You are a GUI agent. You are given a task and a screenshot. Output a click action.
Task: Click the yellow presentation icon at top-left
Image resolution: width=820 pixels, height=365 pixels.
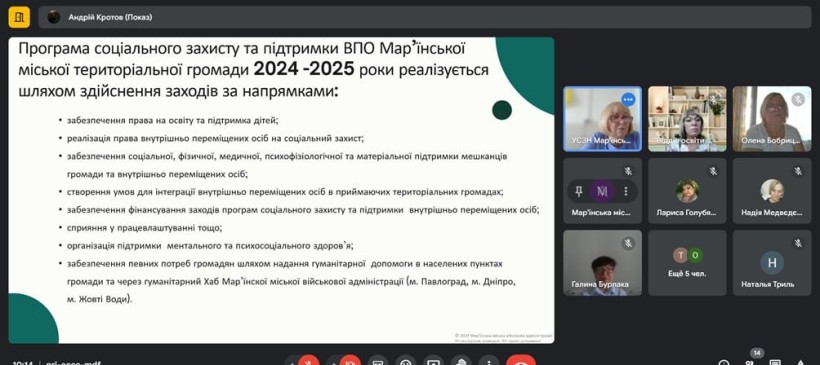click(x=19, y=17)
